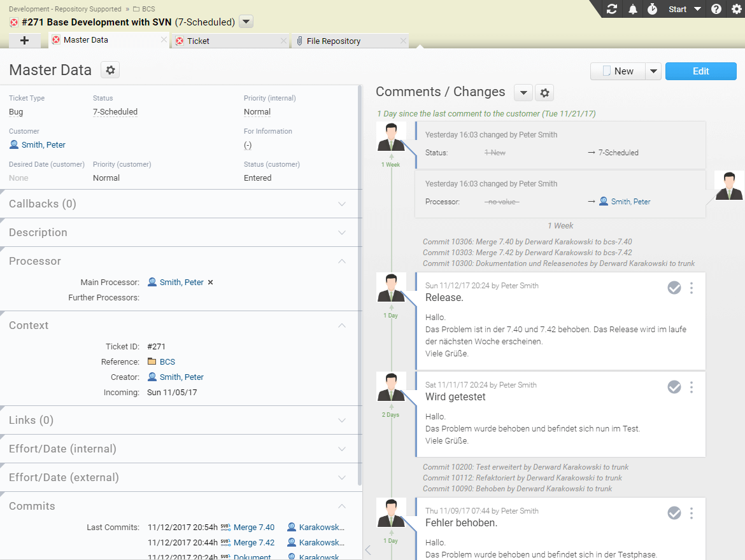Image resolution: width=745 pixels, height=560 pixels.
Task: Click the Edit button
Action: (x=700, y=71)
